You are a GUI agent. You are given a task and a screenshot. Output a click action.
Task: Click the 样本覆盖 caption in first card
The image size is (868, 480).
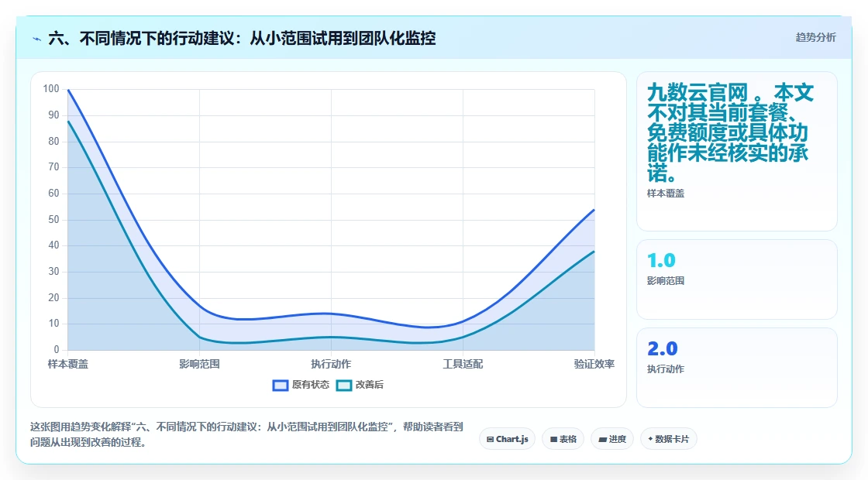(666, 194)
